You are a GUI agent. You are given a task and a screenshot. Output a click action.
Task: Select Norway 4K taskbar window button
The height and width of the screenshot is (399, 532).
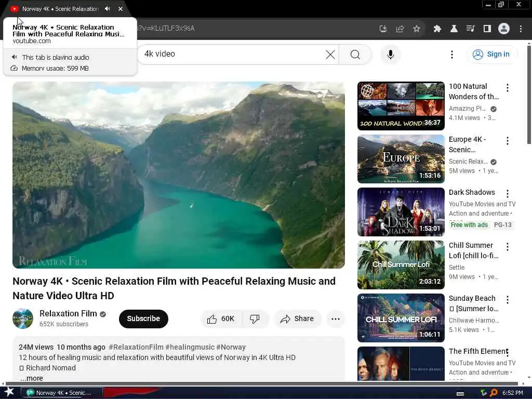click(62, 393)
